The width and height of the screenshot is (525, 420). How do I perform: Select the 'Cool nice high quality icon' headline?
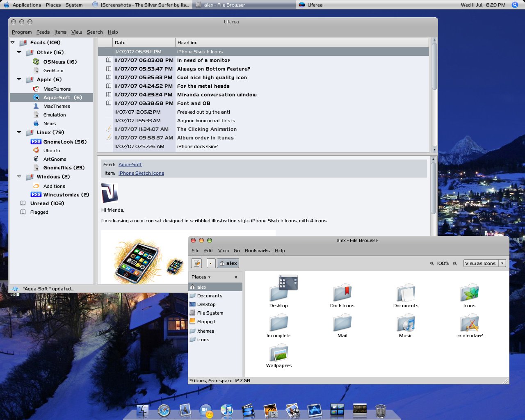click(x=212, y=78)
